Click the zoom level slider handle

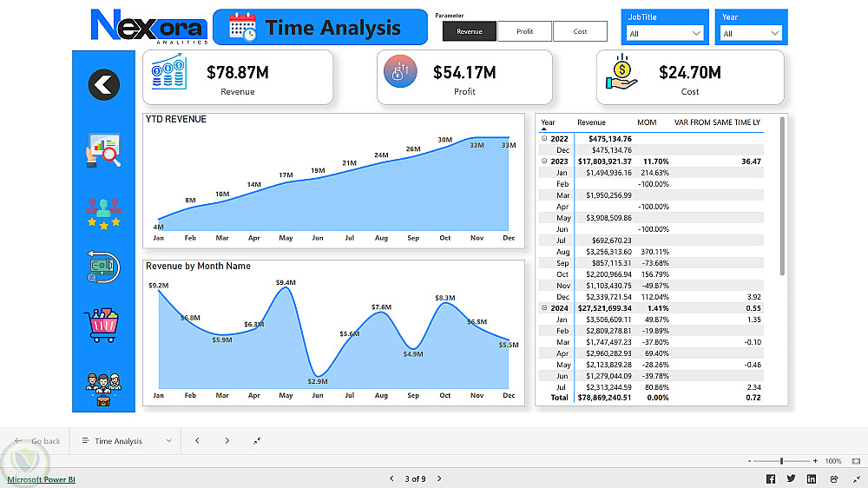(782, 461)
